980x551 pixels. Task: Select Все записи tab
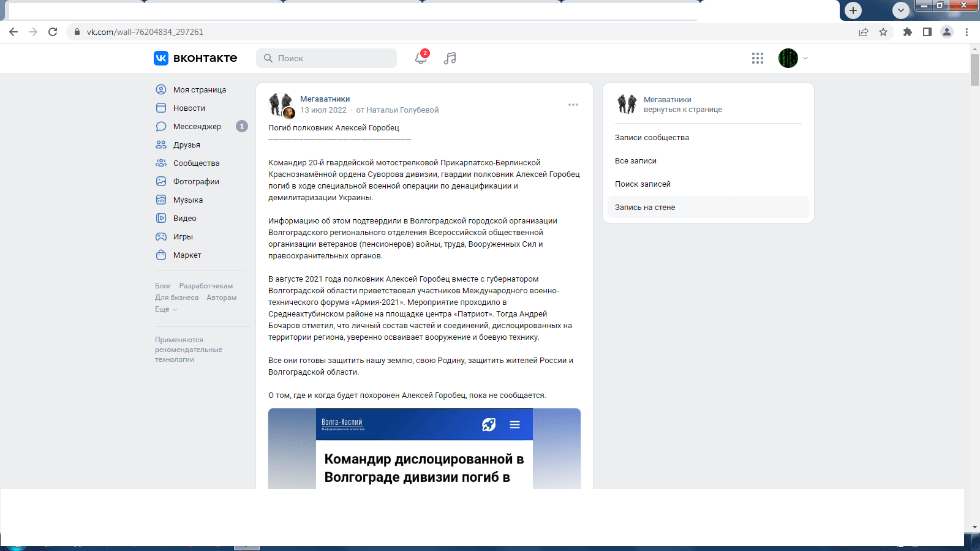coord(708,161)
